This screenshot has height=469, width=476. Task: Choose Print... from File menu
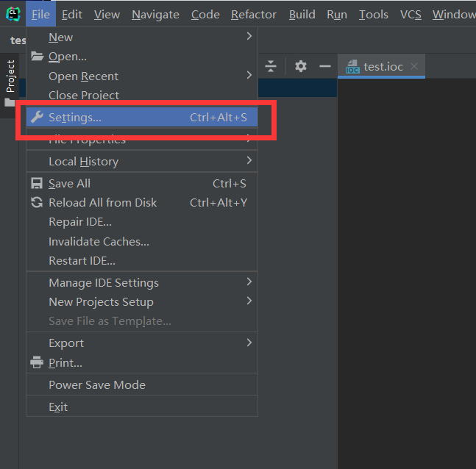coord(142,363)
